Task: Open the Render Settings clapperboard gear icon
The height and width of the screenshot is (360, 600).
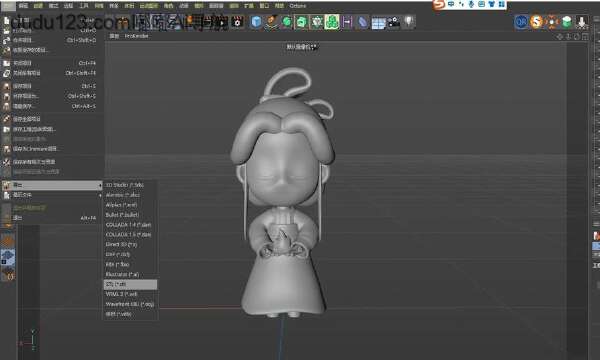Action: 237,22
